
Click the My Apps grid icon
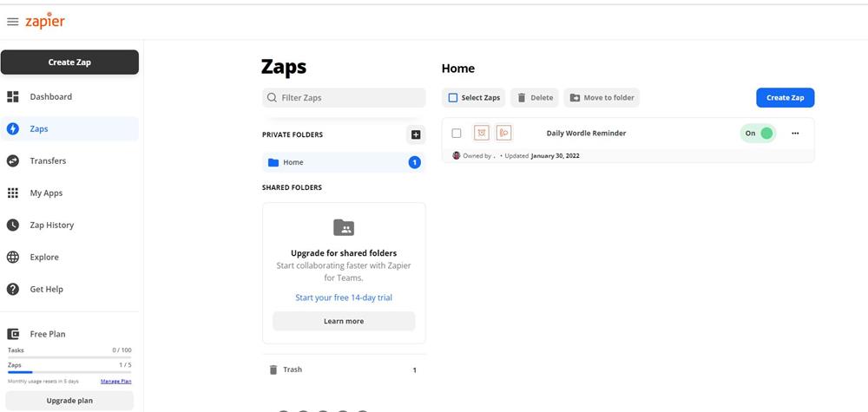tap(13, 193)
